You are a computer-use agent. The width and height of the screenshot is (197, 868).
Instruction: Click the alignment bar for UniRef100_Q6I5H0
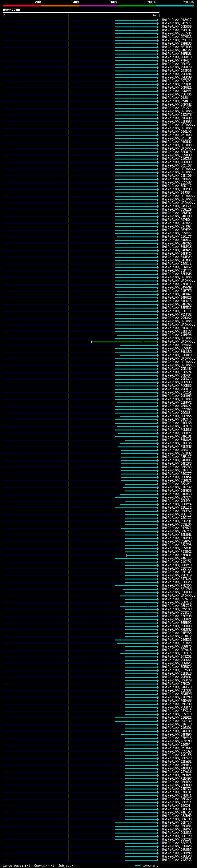click(136, 33)
